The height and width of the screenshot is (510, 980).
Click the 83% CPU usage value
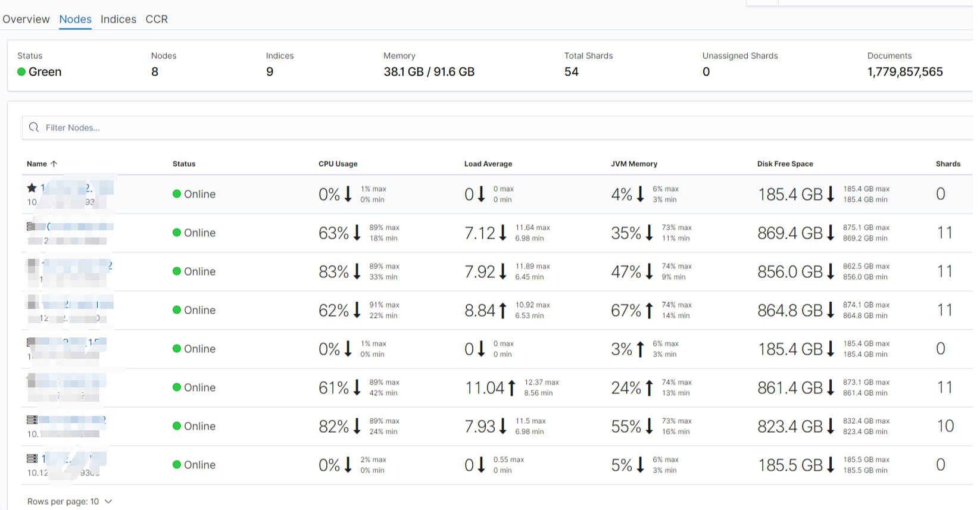tap(334, 271)
